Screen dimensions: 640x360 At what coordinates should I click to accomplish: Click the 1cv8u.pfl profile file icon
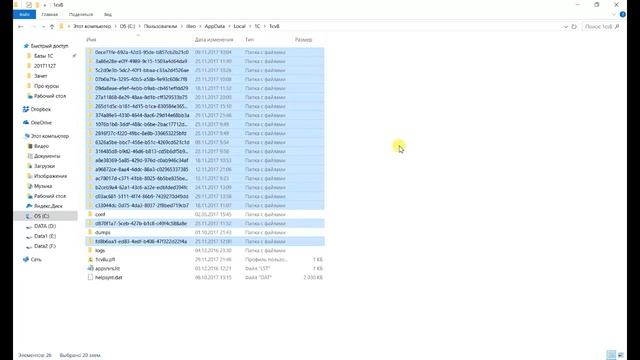[90, 259]
